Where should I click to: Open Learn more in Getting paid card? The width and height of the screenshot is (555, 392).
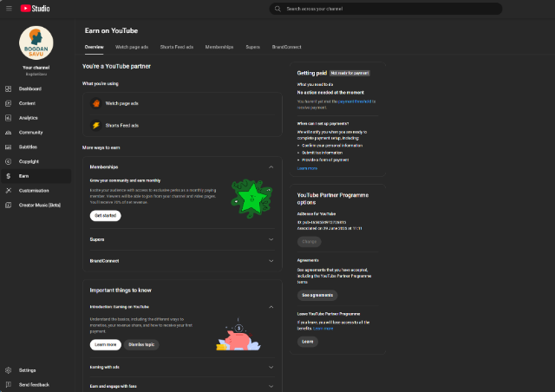(x=307, y=168)
